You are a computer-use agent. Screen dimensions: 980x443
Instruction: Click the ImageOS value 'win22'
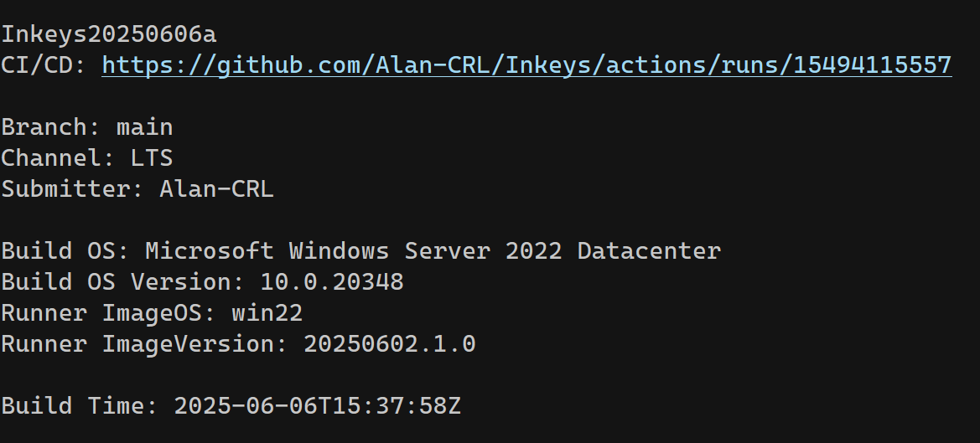(267, 313)
